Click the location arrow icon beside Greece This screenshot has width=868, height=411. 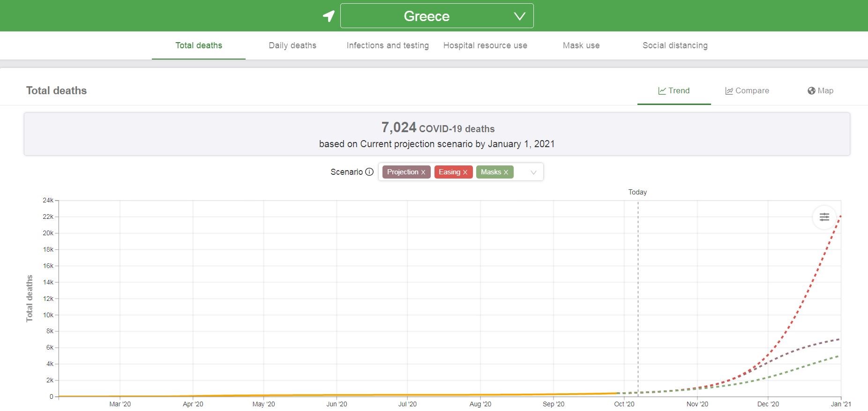(x=329, y=16)
